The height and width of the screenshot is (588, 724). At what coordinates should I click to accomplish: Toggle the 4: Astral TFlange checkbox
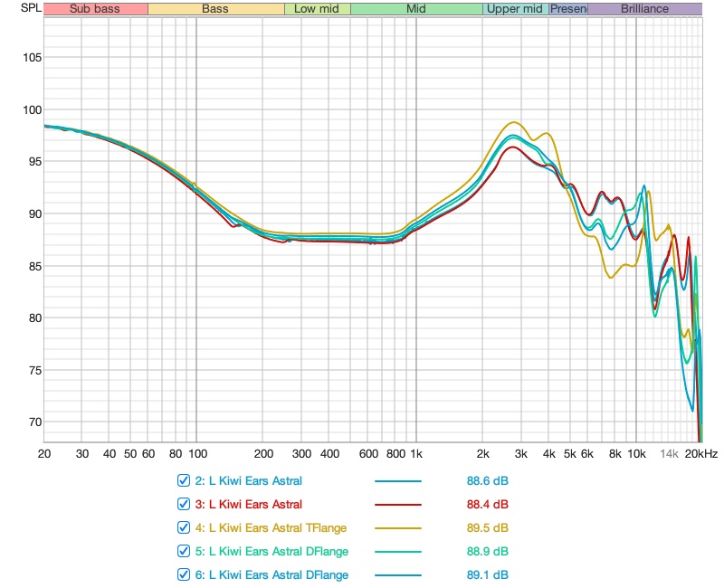(x=184, y=527)
